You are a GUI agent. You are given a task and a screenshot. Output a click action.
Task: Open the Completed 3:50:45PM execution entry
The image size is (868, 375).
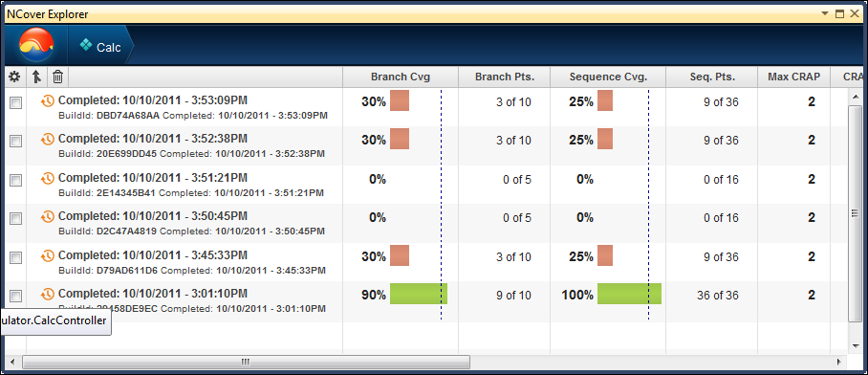click(152, 216)
